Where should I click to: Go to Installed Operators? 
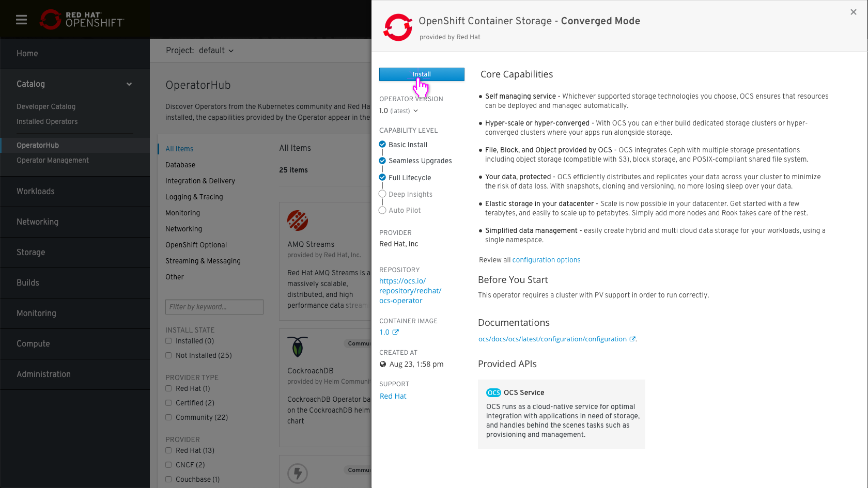coord(47,121)
